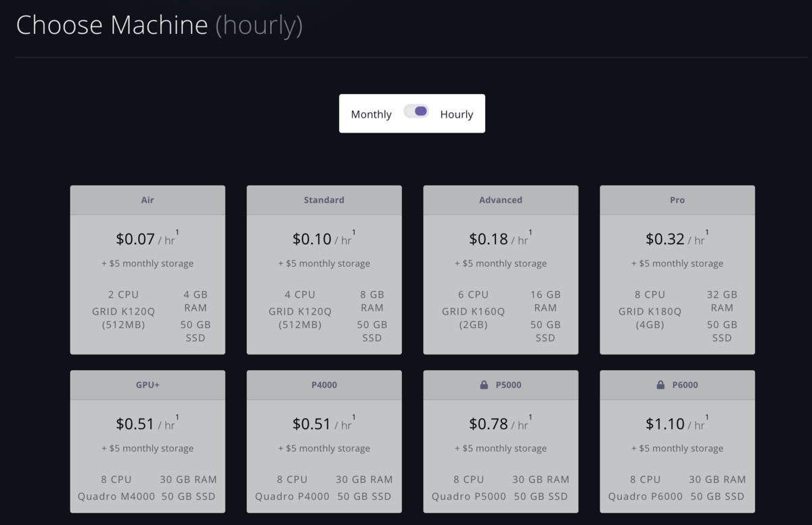Click the $0.32 / hr price
Image resolution: width=812 pixels, height=525 pixels.
pyautogui.click(x=677, y=238)
